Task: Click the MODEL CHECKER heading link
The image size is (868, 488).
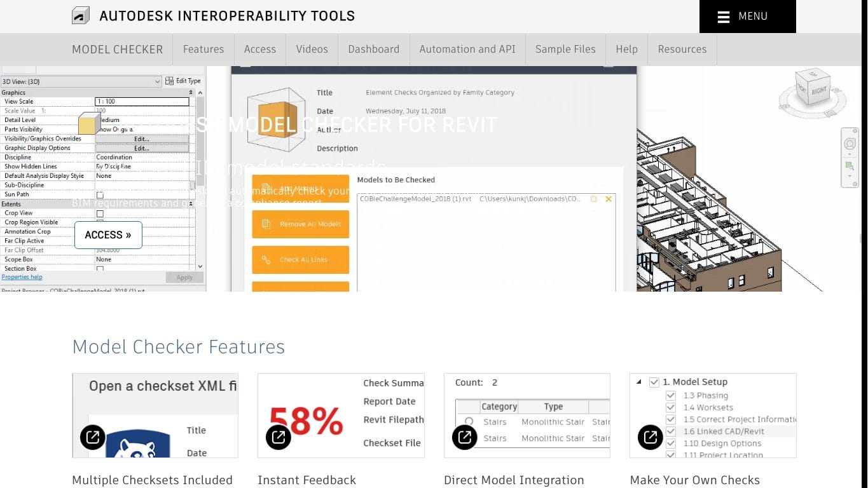Action: [x=118, y=49]
